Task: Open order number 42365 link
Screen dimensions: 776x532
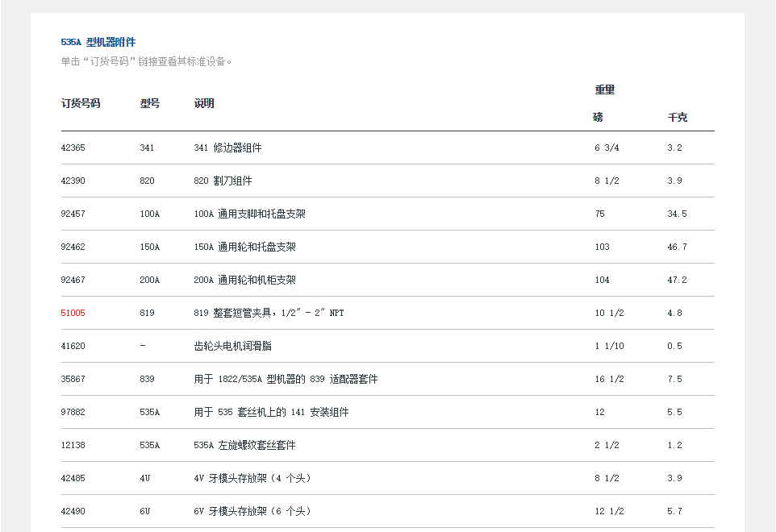Action: point(73,148)
